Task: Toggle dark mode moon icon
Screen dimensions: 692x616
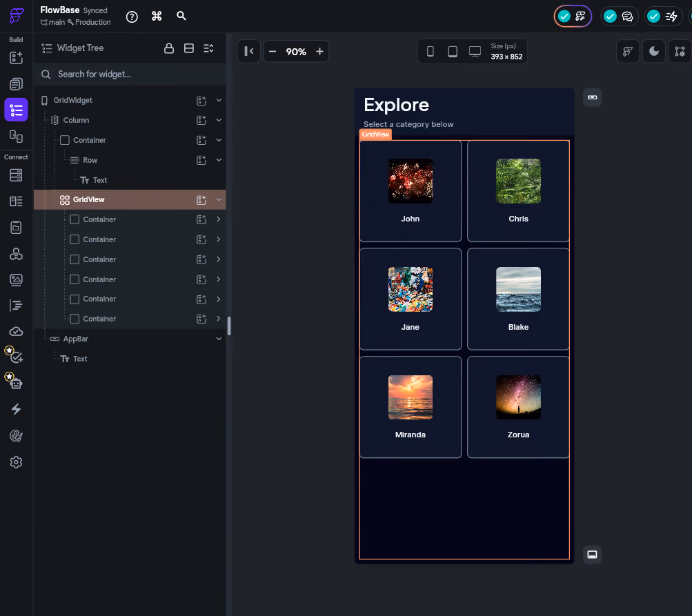Action: click(653, 52)
